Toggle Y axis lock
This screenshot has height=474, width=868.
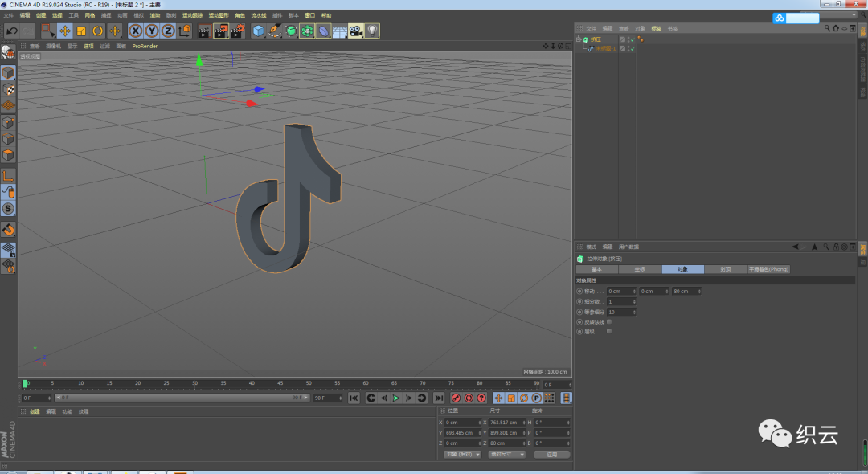point(152,31)
